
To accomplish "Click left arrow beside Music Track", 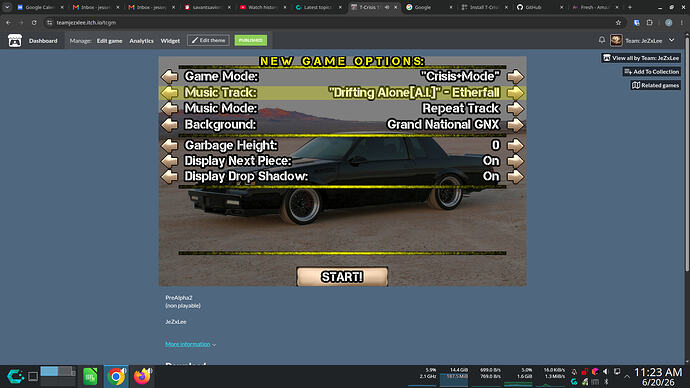I will (169, 92).
